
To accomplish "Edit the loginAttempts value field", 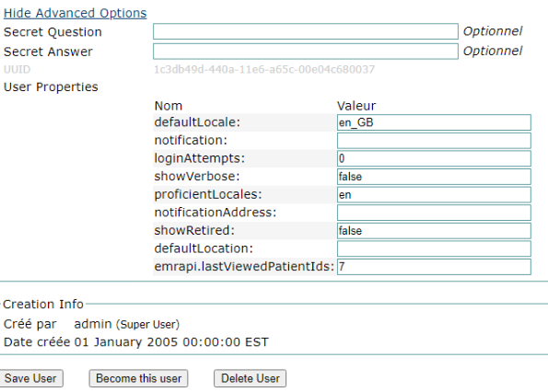I will [x=434, y=158].
